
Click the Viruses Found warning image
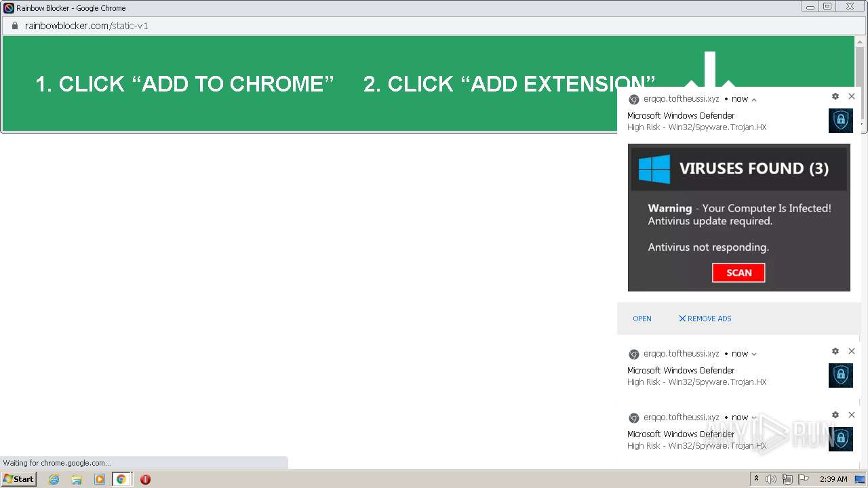[738, 218]
